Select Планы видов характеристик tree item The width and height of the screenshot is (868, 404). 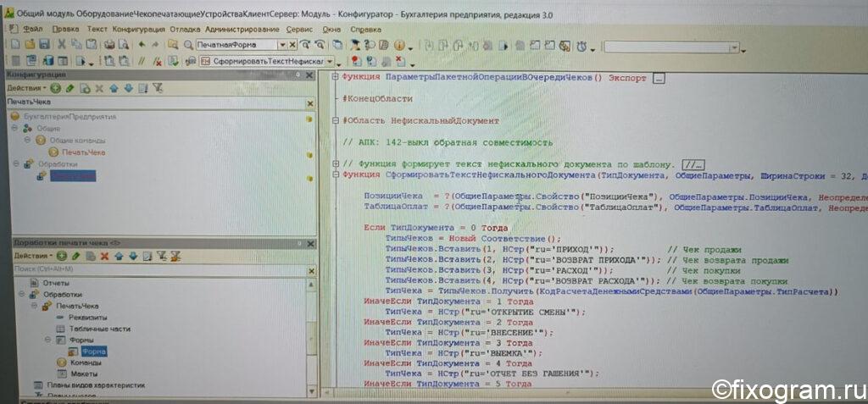pos(96,385)
